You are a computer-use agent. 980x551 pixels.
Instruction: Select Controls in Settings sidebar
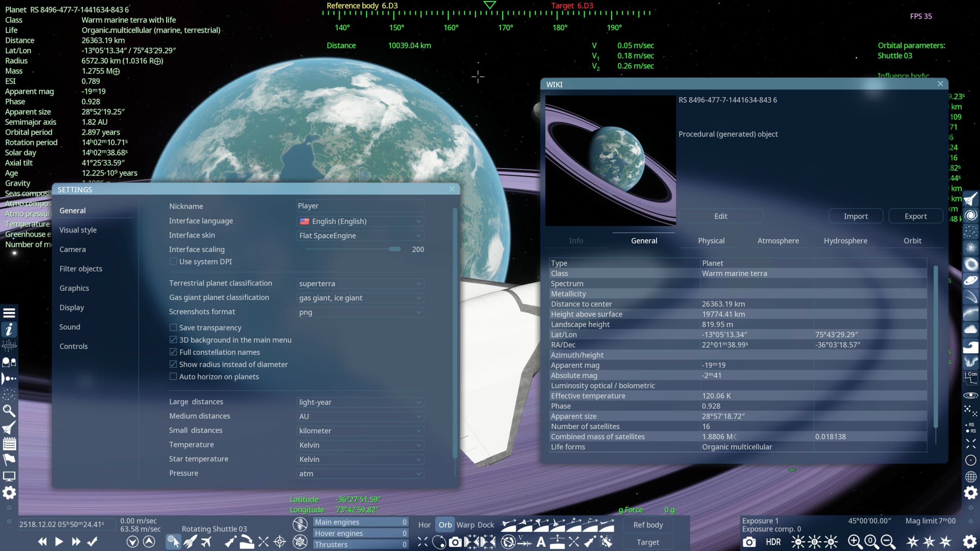(x=73, y=346)
